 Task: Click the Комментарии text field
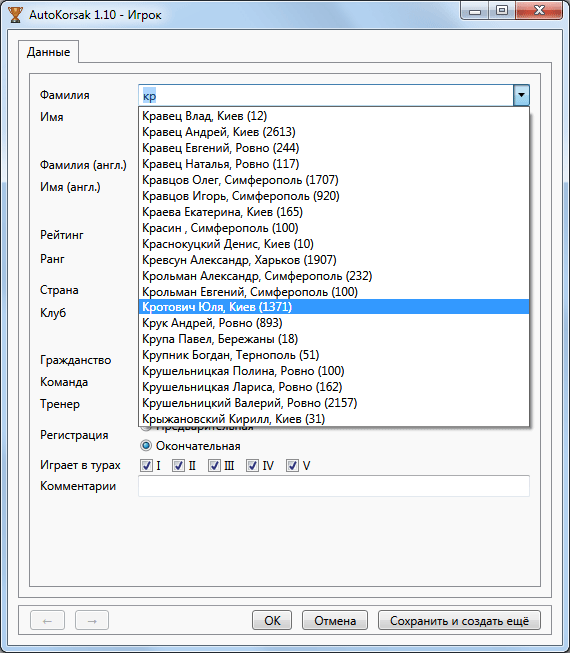[x=334, y=486]
